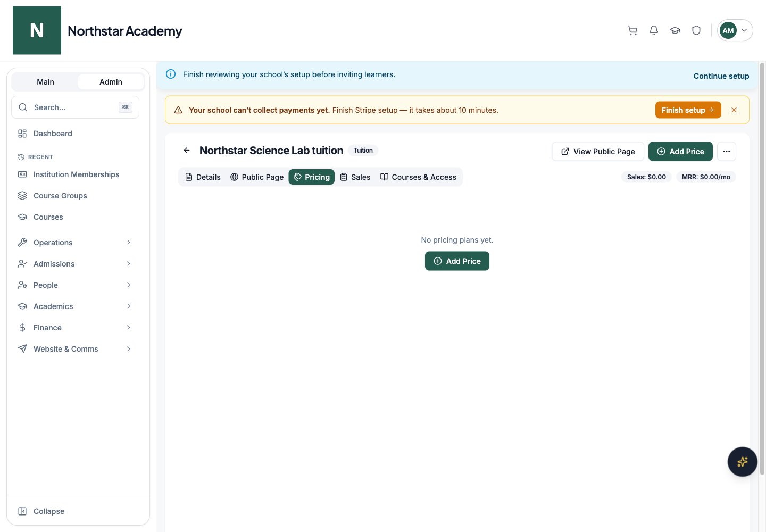Screen dimensions: 766x532
Task: Click the orange Finish setup button
Action: (688, 110)
